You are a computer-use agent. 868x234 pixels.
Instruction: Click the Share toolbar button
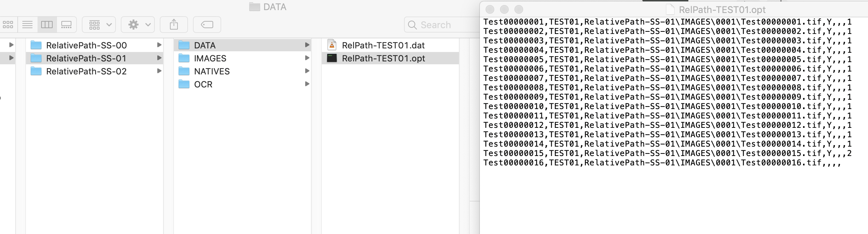[x=174, y=25]
